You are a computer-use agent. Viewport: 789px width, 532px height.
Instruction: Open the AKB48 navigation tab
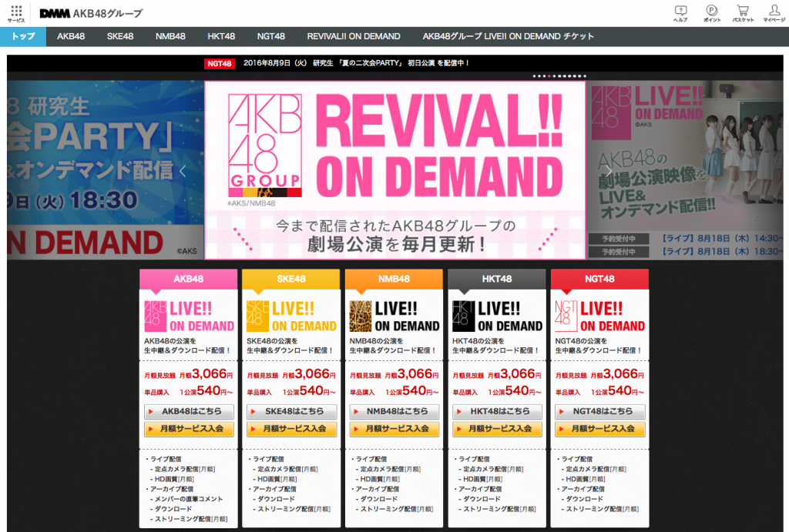point(71,36)
